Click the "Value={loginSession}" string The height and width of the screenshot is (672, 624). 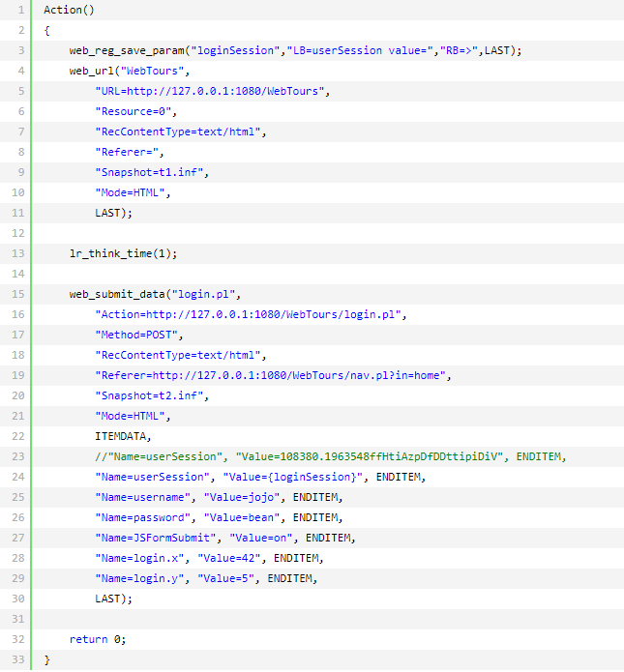click(x=293, y=477)
